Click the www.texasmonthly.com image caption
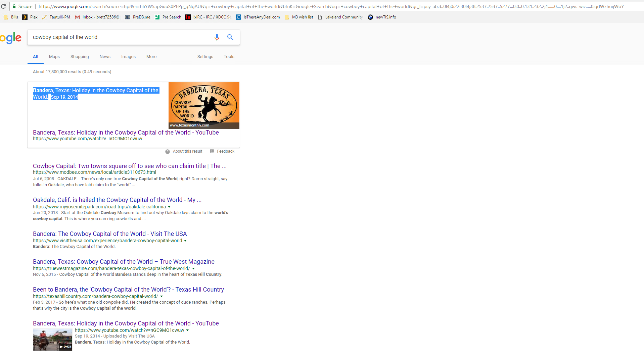The image size is (644, 358). pyautogui.click(x=189, y=125)
